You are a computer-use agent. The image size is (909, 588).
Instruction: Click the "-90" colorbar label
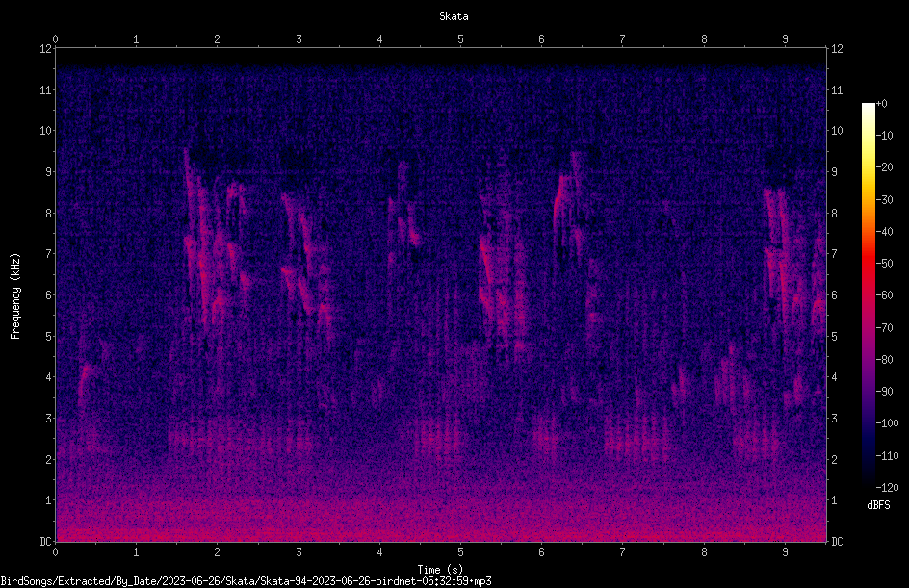click(x=884, y=392)
